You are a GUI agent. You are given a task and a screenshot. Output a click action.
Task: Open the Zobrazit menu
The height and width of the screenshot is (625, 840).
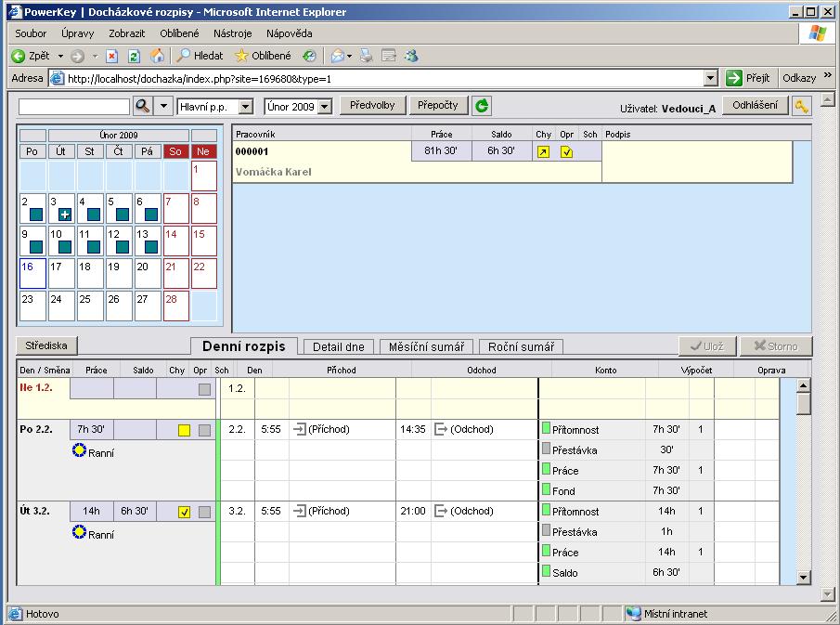pos(127,33)
